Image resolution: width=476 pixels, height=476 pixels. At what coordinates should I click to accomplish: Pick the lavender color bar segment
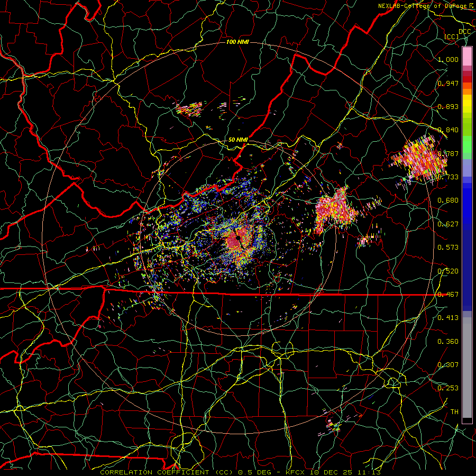coord(467,168)
